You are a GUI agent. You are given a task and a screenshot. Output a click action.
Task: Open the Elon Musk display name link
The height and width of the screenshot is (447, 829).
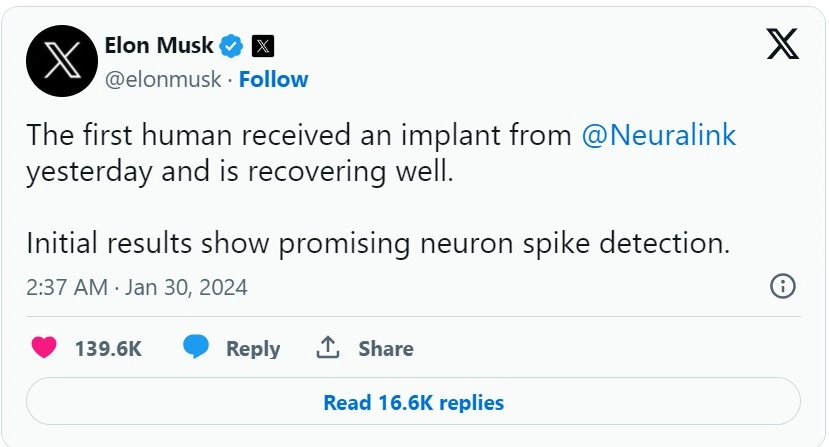(x=159, y=45)
